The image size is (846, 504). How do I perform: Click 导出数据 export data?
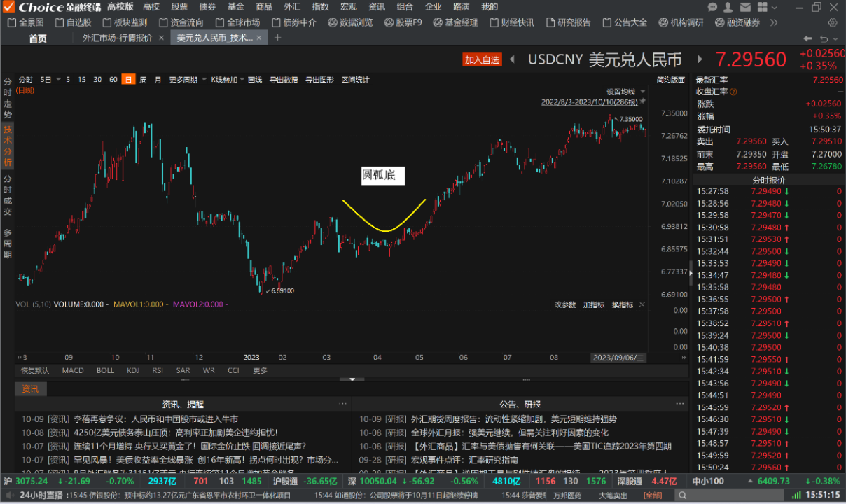click(x=284, y=79)
